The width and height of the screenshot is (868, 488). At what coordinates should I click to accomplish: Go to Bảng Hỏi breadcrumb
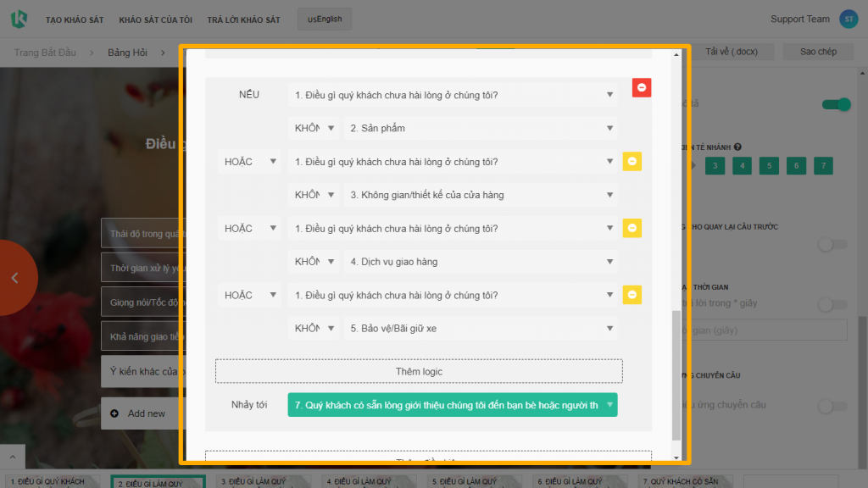[x=127, y=53]
